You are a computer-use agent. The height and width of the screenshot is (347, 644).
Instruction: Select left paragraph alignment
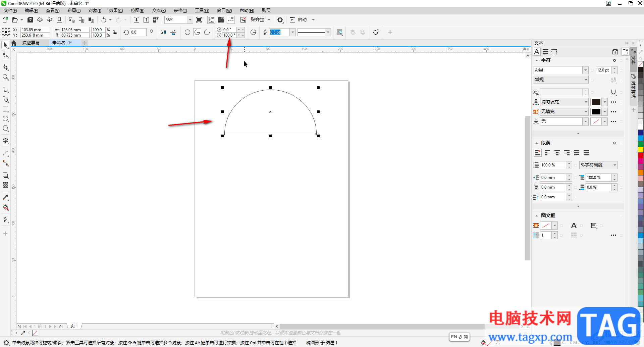[x=547, y=153]
